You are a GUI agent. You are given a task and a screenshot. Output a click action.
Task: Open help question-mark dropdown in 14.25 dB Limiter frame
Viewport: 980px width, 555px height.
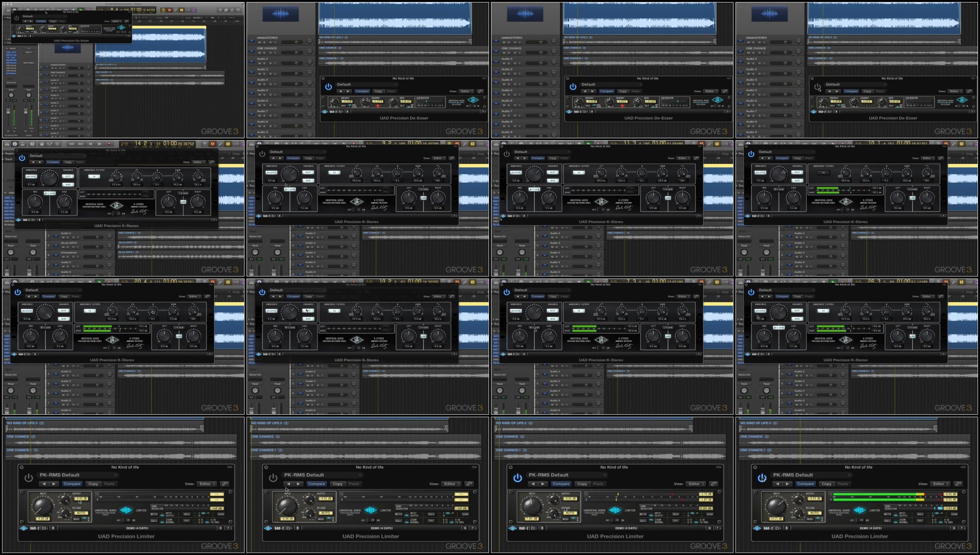click(x=962, y=528)
